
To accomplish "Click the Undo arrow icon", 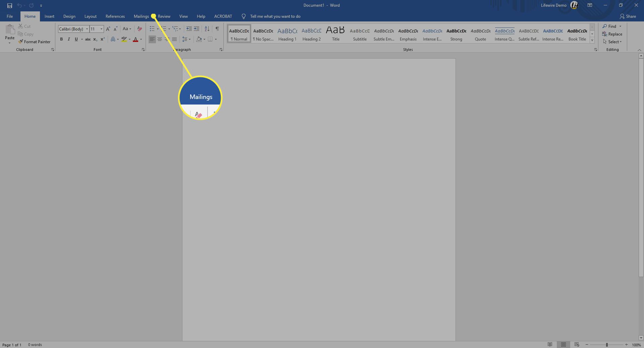I will pyautogui.click(x=19, y=5).
